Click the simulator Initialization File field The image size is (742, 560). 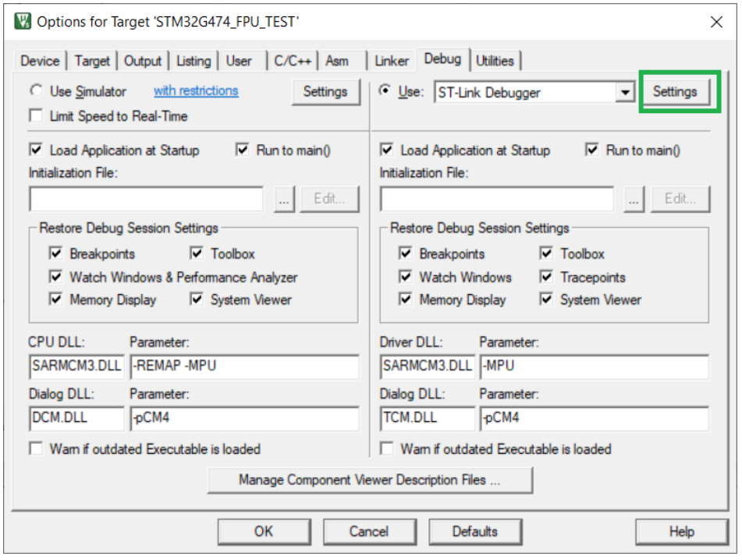[x=146, y=199]
